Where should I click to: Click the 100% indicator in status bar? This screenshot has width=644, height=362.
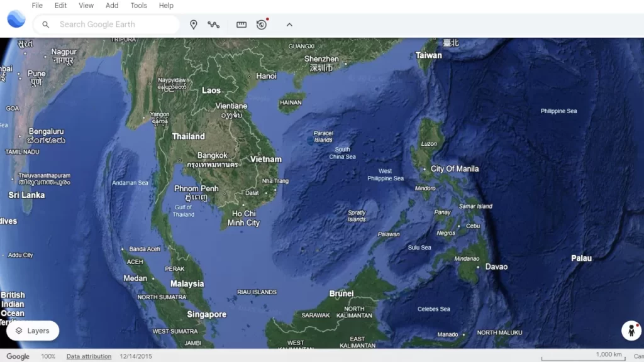point(48,356)
